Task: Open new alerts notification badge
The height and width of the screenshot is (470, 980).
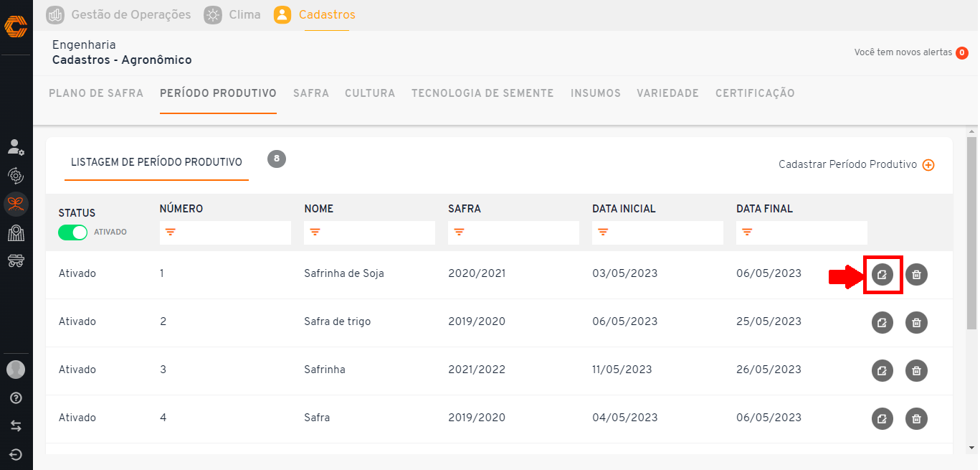Action: tap(962, 52)
